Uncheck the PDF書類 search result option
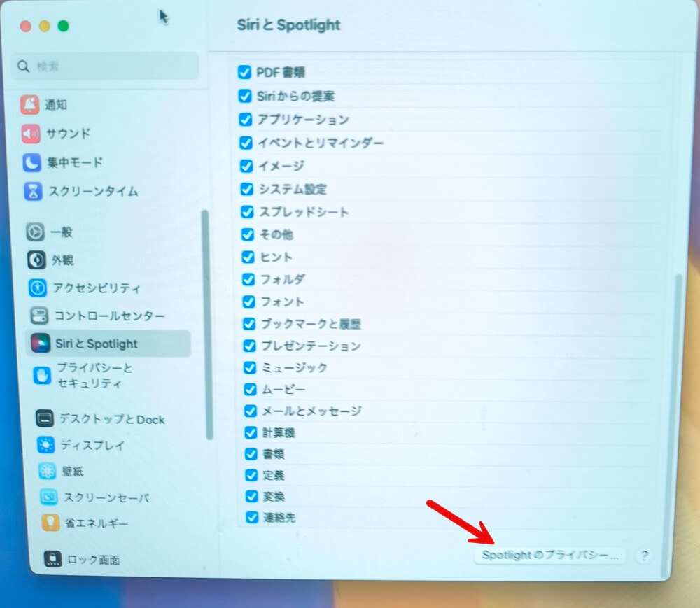Screen dimensions: 700x608 (245, 72)
